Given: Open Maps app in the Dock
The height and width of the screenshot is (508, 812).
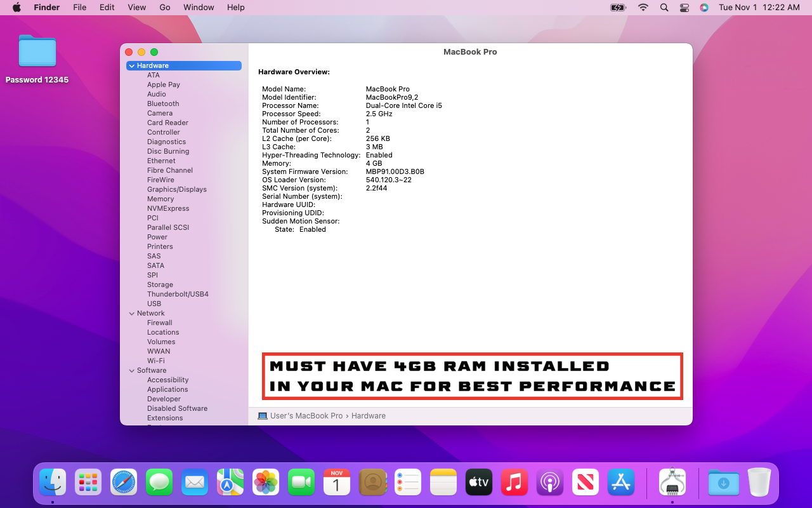Looking at the screenshot, I should pos(230,483).
